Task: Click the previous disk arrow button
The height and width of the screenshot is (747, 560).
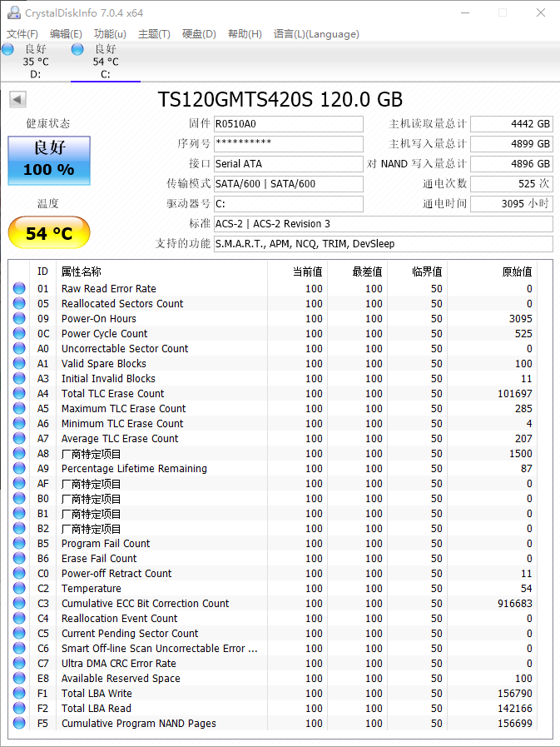Action: pos(17,100)
